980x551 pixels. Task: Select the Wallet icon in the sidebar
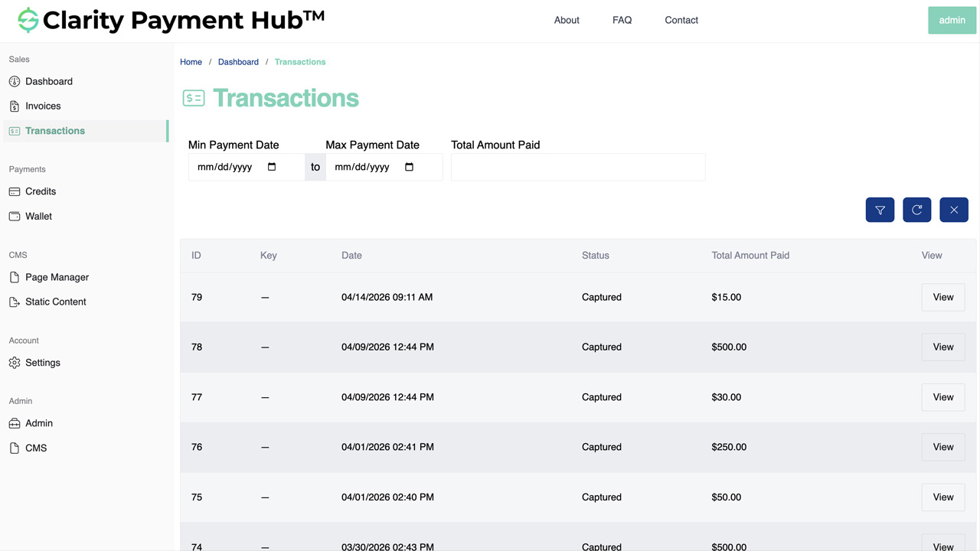15,216
